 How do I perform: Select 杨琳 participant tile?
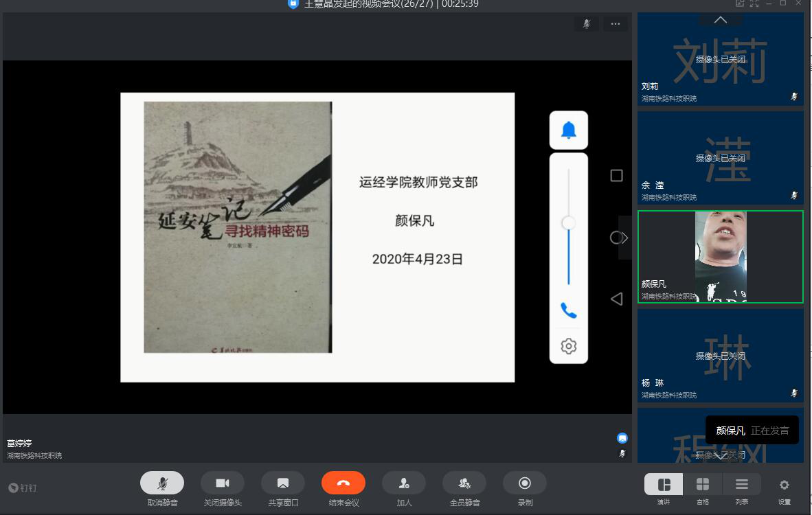pyautogui.click(x=721, y=356)
